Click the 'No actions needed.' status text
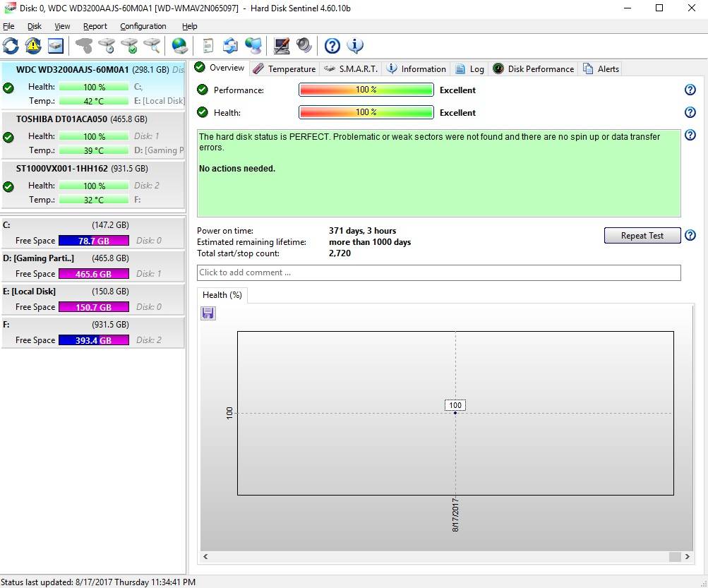The width and height of the screenshot is (708, 588). (237, 169)
